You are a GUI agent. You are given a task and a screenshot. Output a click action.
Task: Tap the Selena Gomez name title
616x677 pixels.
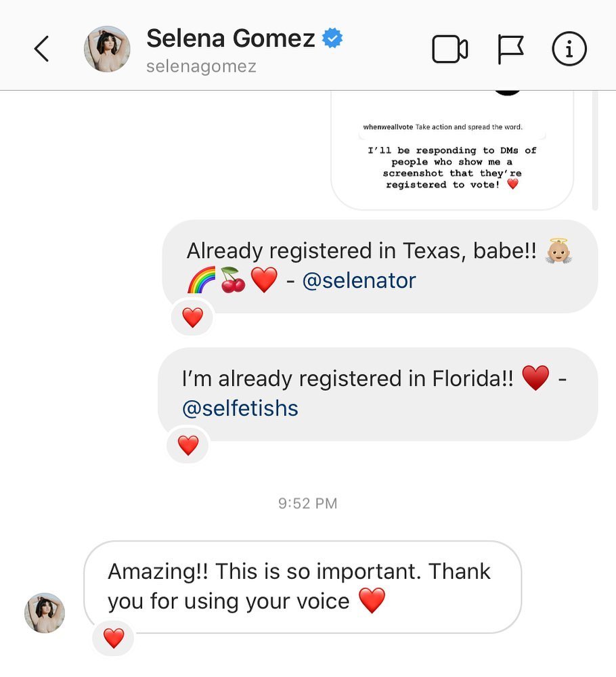click(x=231, y=39)
